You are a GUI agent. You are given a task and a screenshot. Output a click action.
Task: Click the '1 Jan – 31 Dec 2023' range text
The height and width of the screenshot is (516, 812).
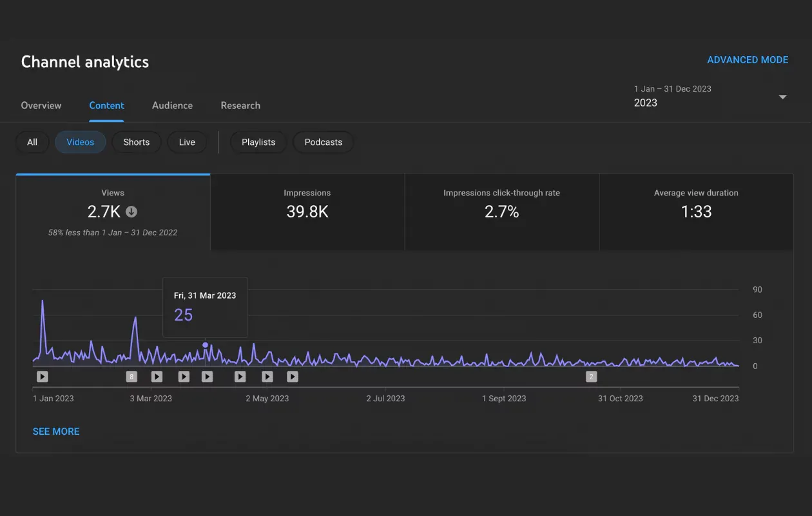point(673,89)
